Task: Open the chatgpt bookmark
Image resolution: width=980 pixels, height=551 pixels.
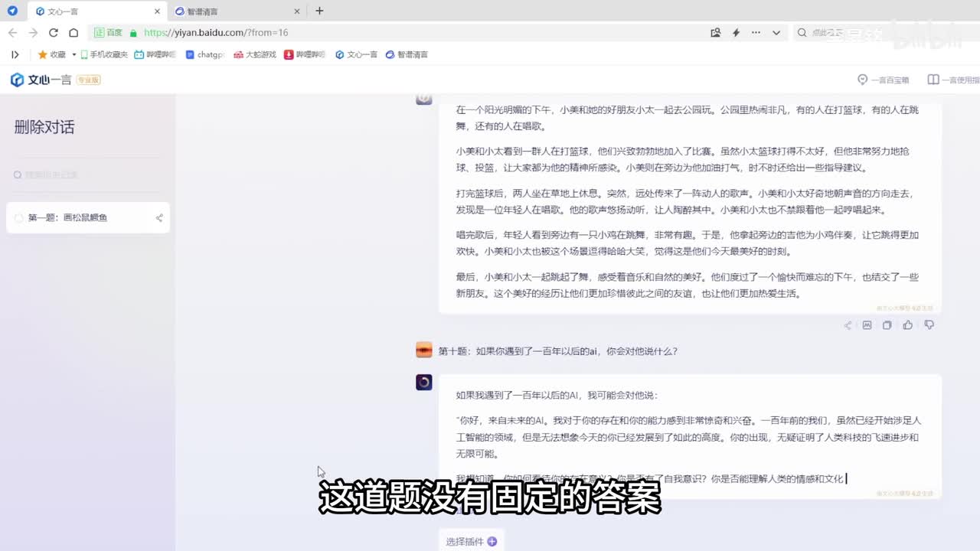Action: [x=205, y=55]
